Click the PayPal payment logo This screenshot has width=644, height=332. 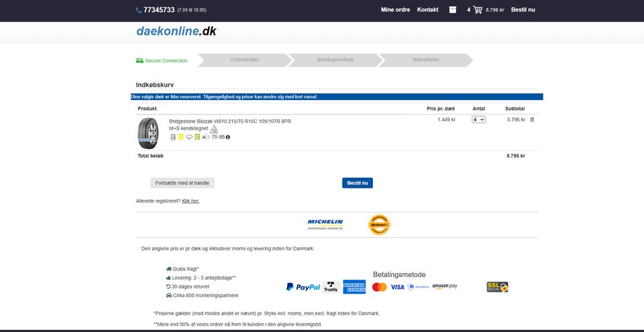point(303,287)
